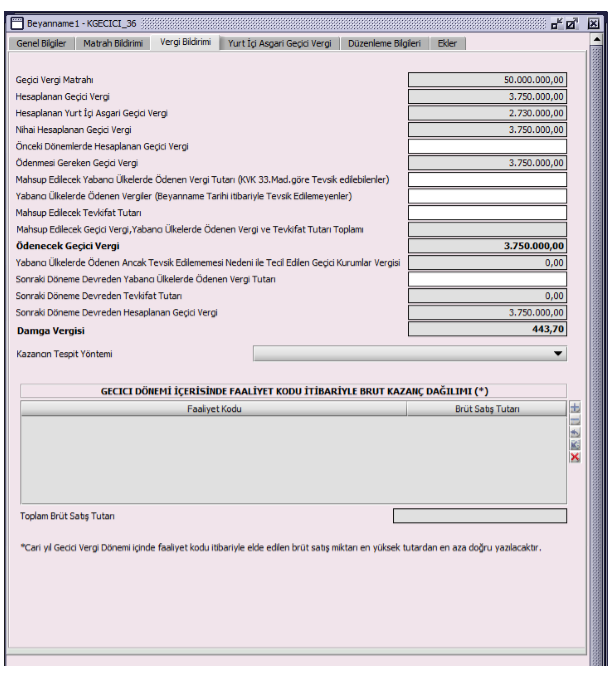Image resolution: width=612 pixels, height=674 pixels.
Task: Click the Damga Vergisi value 443,70
Action: click(x=487, y=329)
